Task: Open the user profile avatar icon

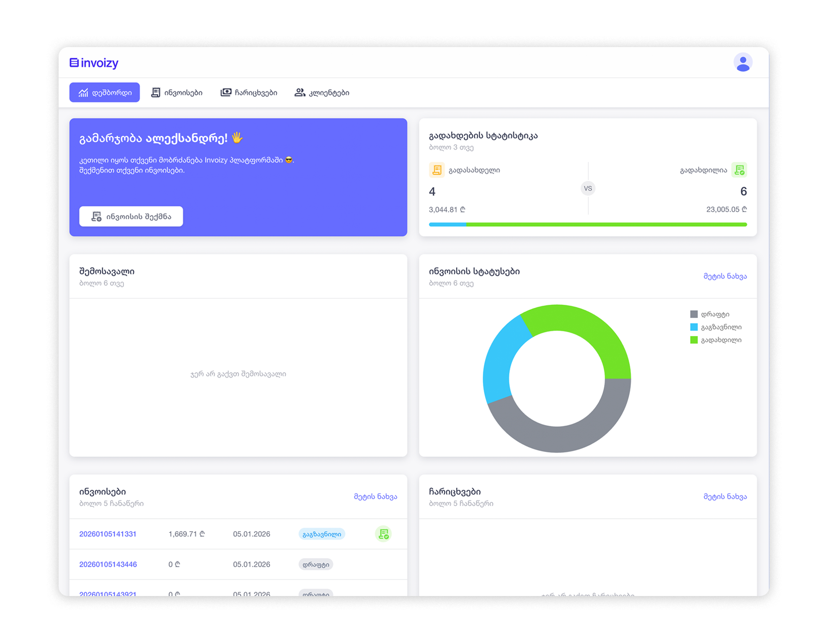Action: tap(743, 63)
